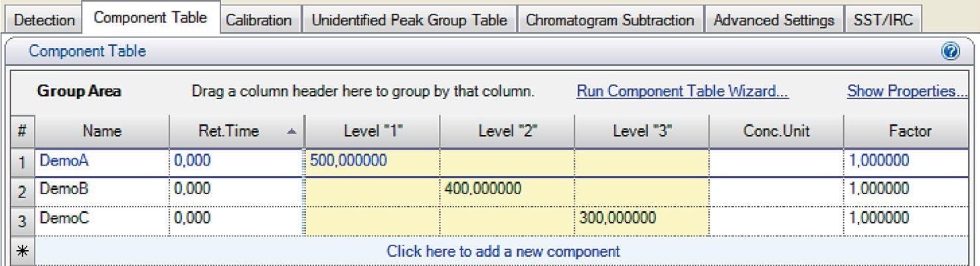The width and height of the screenshot is (980, 266).
Task: Select the Chromatogram Subtraction tab
Action: (610, 20)
